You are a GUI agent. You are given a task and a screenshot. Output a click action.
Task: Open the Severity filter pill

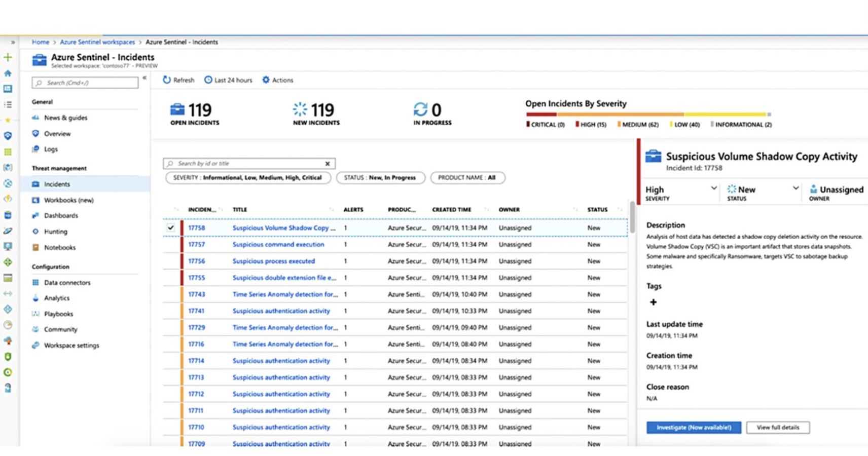click(x=248, y=178)
